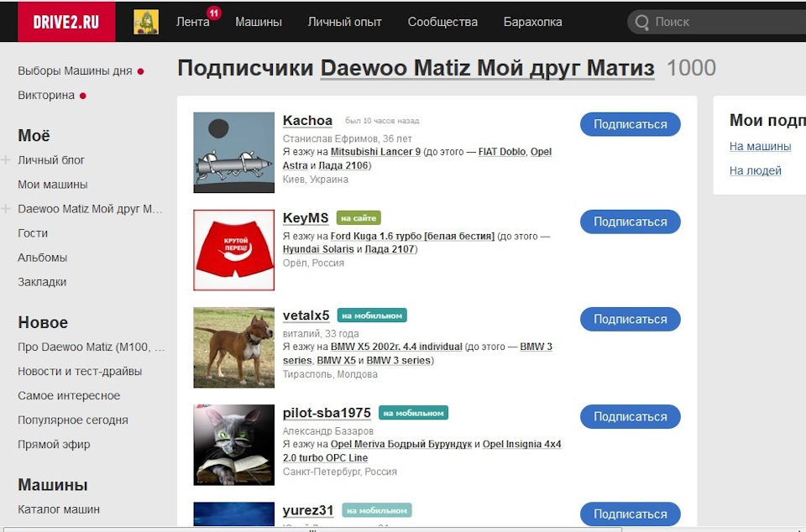Viewport: 806px width, 532px height.
Task: Go to Личный блог
Action: (51, 160)
